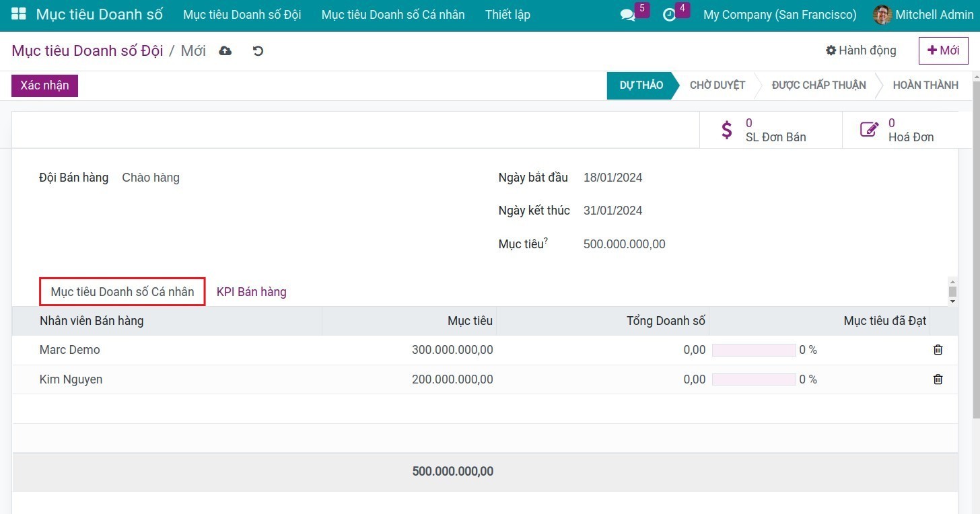Open the My Company (San Francisco) switcher
980x514 pixels.
pos(779,15)
